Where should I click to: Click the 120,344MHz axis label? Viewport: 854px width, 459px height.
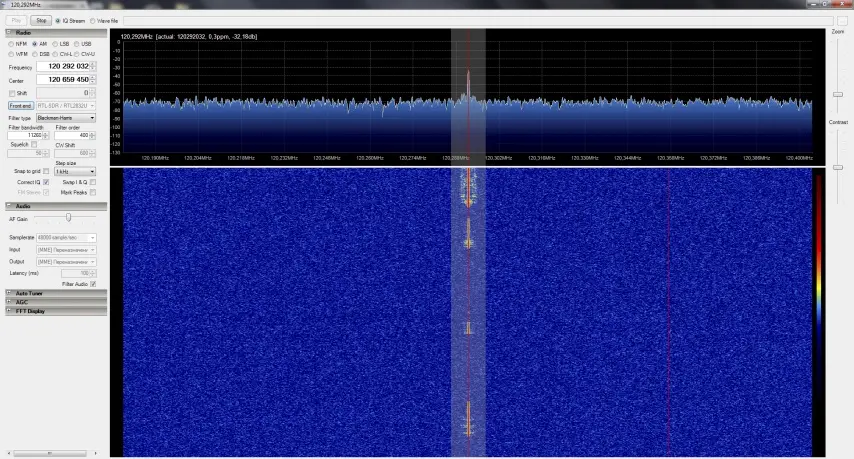[x=627, y=158]
